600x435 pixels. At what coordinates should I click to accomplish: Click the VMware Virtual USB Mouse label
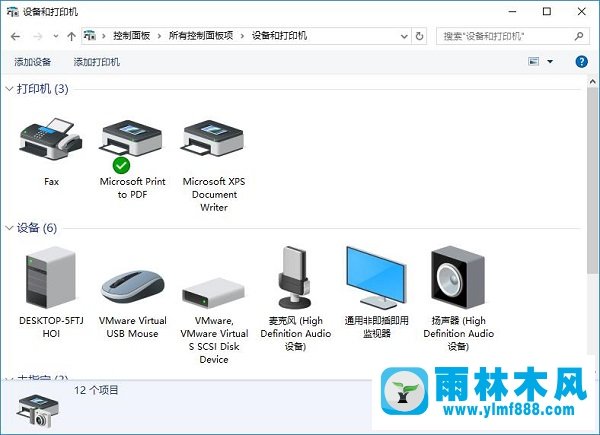click(x=132, y=327)
